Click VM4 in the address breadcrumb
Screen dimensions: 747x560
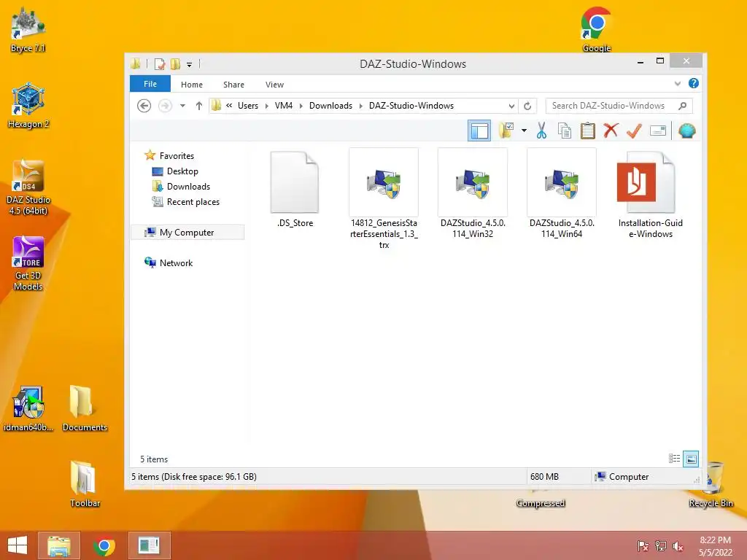tap(284, 106)
